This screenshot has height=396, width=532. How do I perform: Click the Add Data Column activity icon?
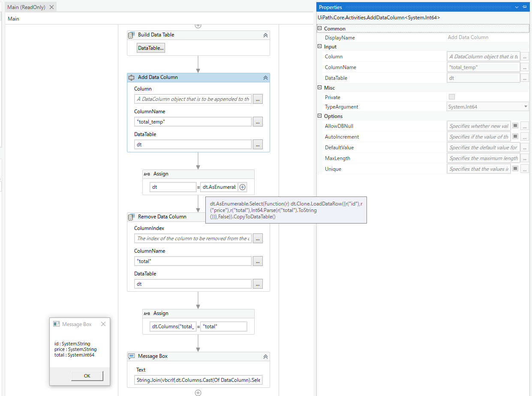tap(132, 78)
